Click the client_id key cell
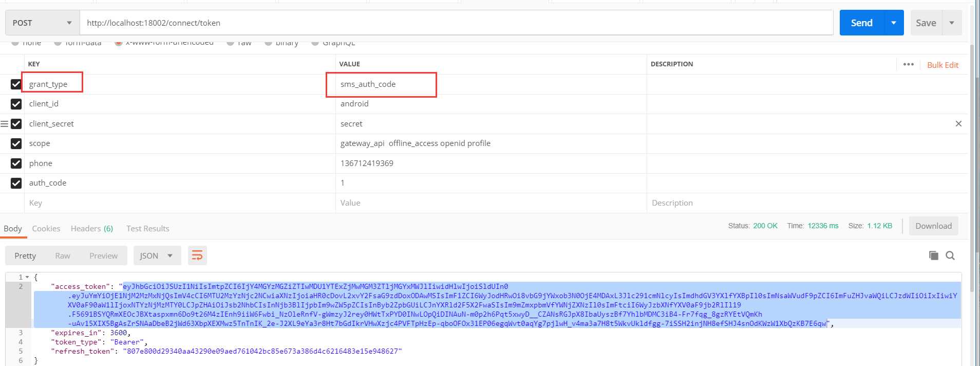 click(180, 104)
